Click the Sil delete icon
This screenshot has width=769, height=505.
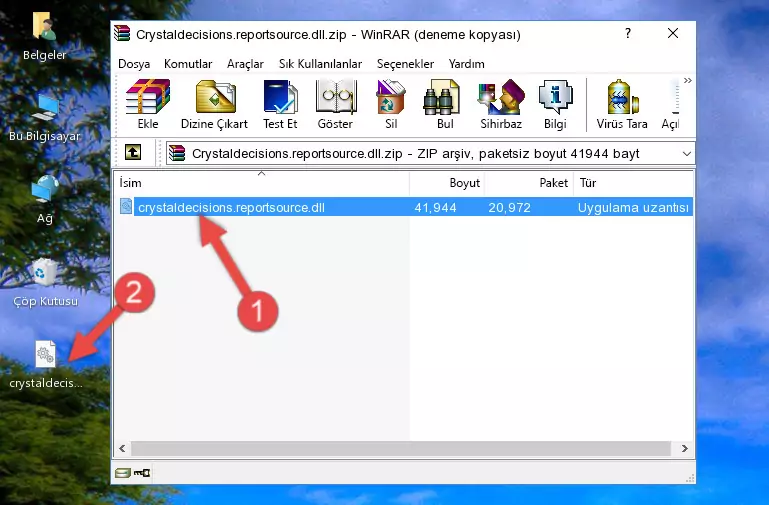coord(391,104)
